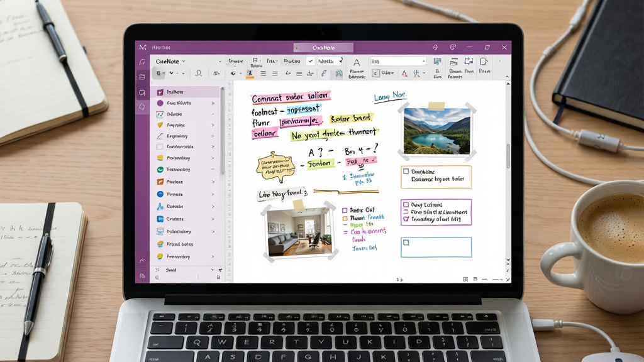The image size is (644, 362).
Task: Click the Uriaer button in the ribbon
Action: [x=387, y=73]
